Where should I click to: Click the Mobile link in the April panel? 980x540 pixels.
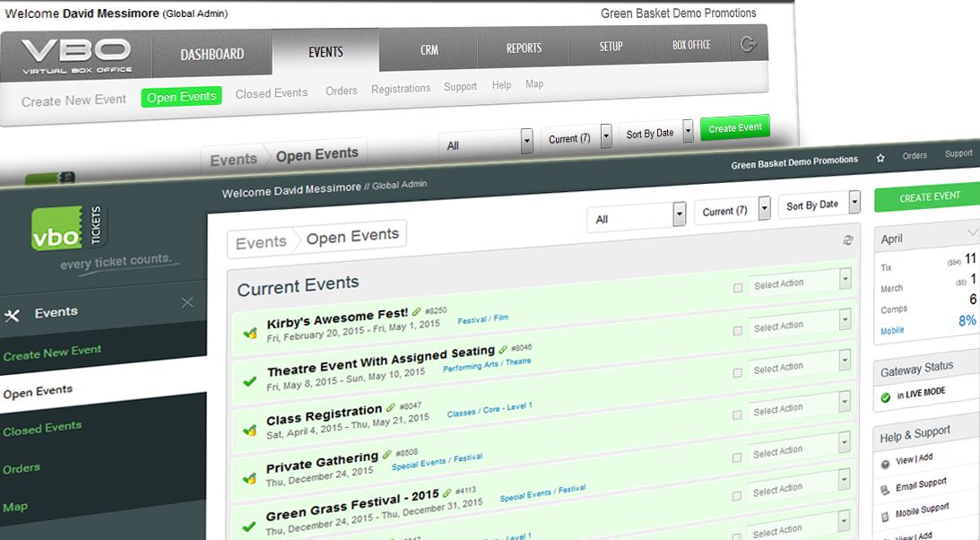tap(892, 331)
